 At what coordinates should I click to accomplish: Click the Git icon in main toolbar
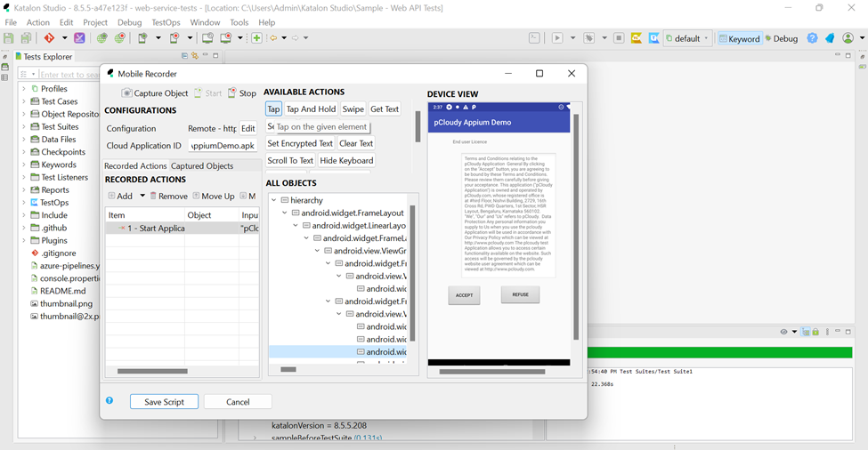click(x=50, y=38)
